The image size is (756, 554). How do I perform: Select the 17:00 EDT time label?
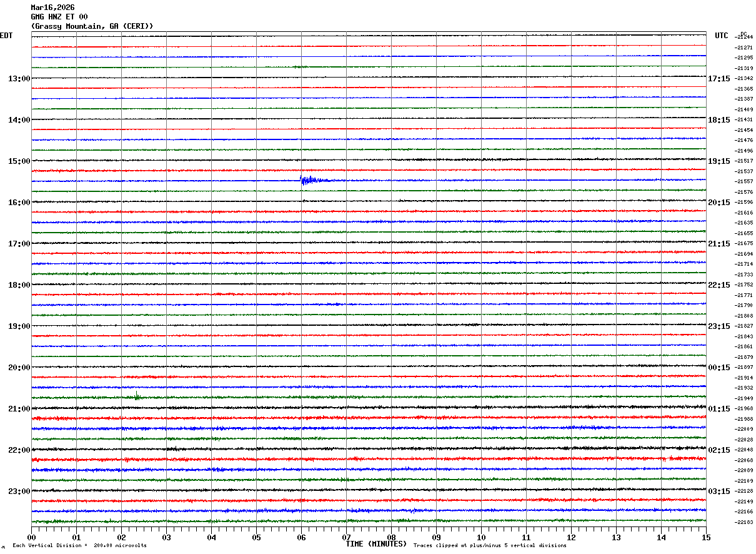coord(19,244)
